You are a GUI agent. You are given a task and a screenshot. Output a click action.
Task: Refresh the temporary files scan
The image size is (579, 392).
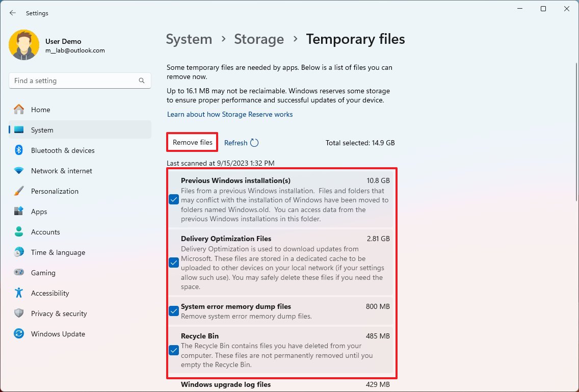(x=241, y=143)
